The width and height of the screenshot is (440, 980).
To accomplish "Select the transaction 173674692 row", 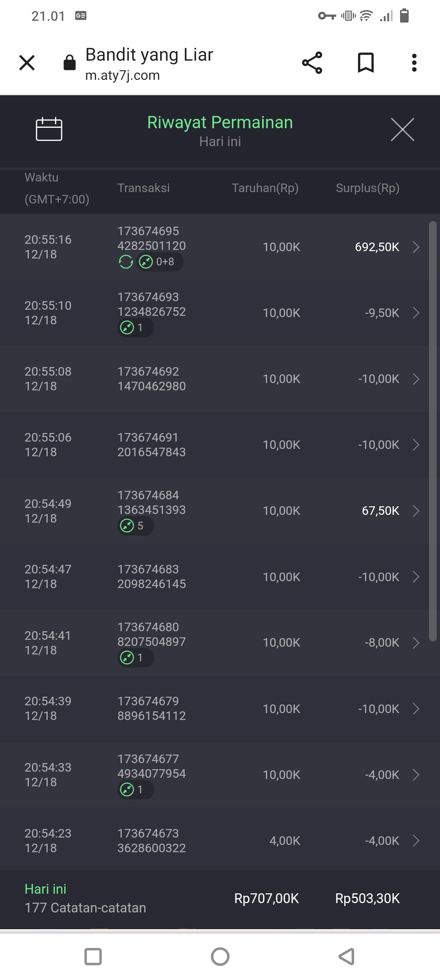I will [152, 379].
